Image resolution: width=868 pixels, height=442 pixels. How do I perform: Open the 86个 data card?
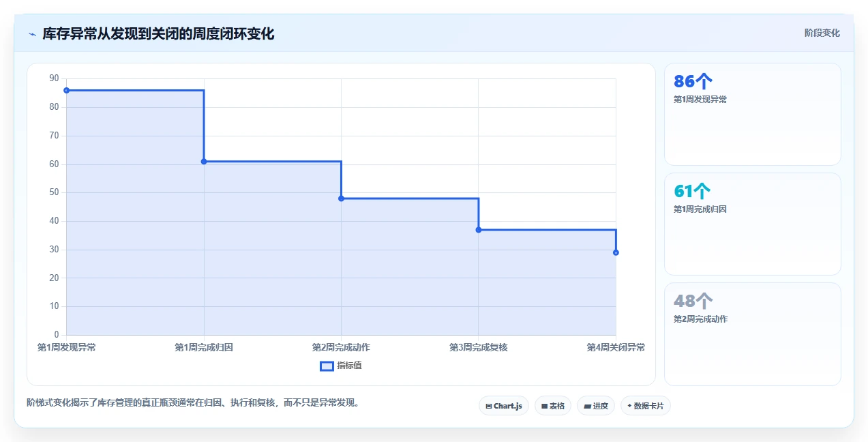click(x=753, y=115)
